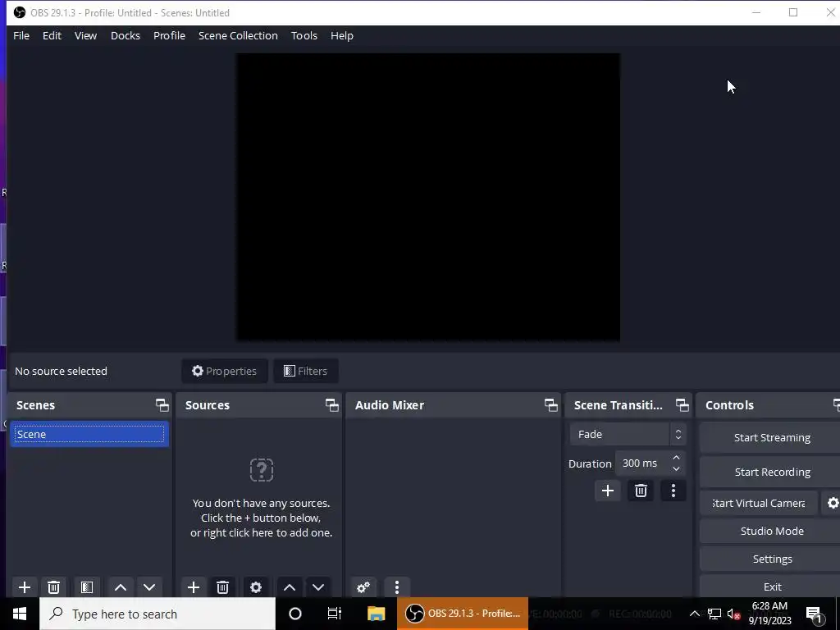The width and height of the screenshot is (840, 630).
Task: Click Start Streaming
Action: click(x=772, y=438)
